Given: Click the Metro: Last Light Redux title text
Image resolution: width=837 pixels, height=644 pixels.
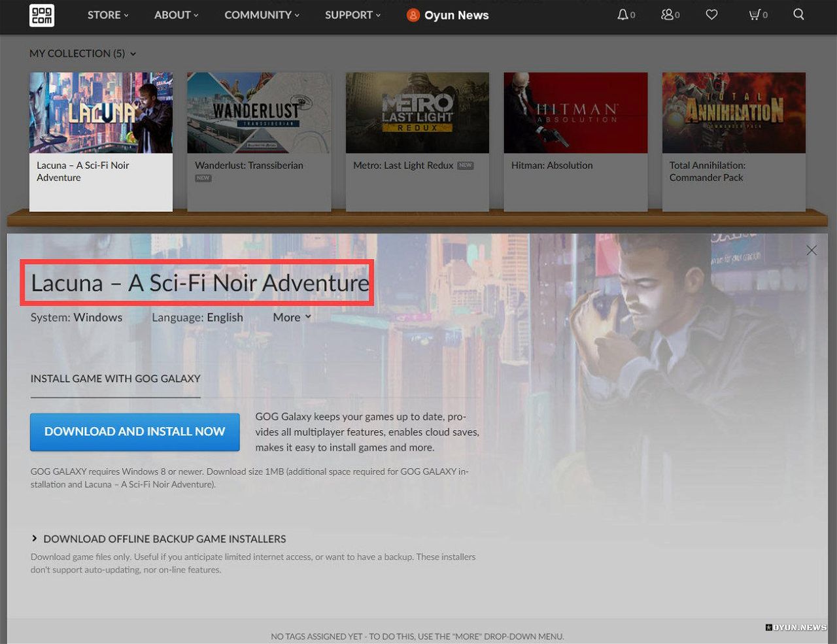Looking at the screenshot, I should point(403,165).
